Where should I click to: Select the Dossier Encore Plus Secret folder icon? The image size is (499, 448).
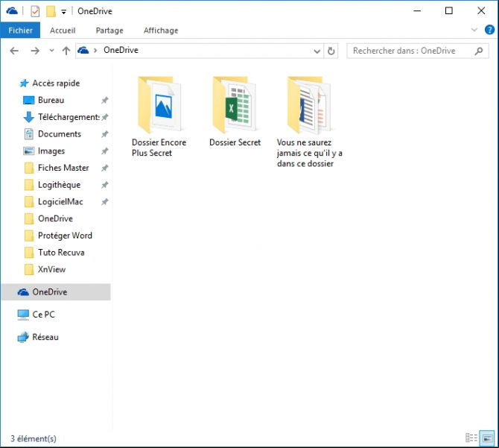[159, 104]
